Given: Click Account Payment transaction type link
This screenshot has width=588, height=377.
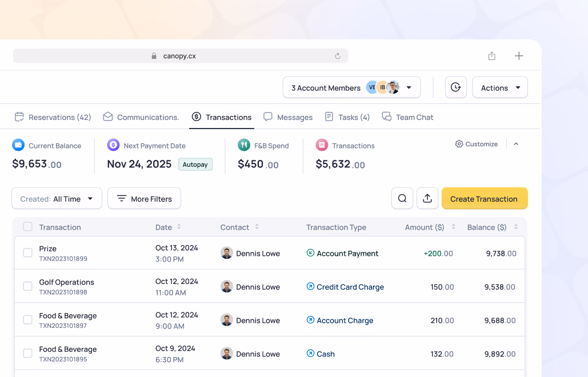Looking at the screenshot, I should click(347, 253).
